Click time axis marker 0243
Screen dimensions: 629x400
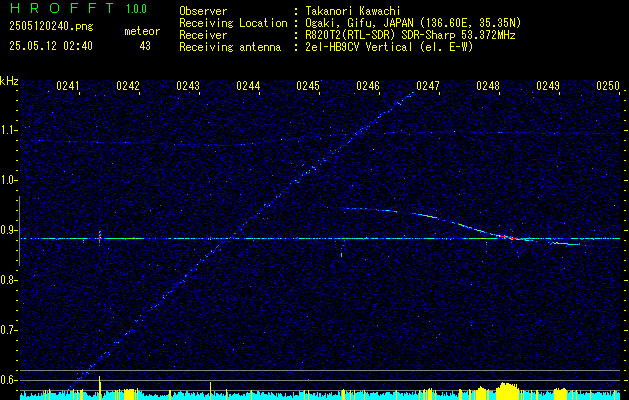(x=188, y=85)
